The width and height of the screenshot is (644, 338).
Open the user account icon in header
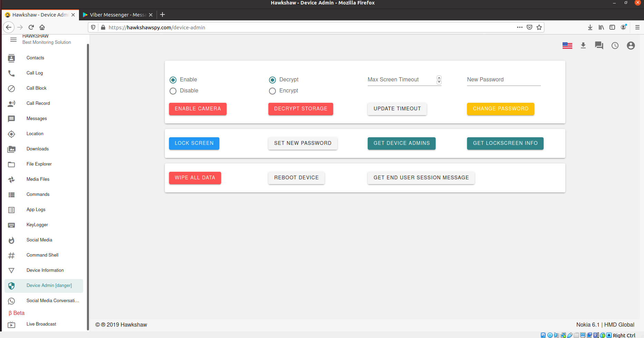(631, 46)
